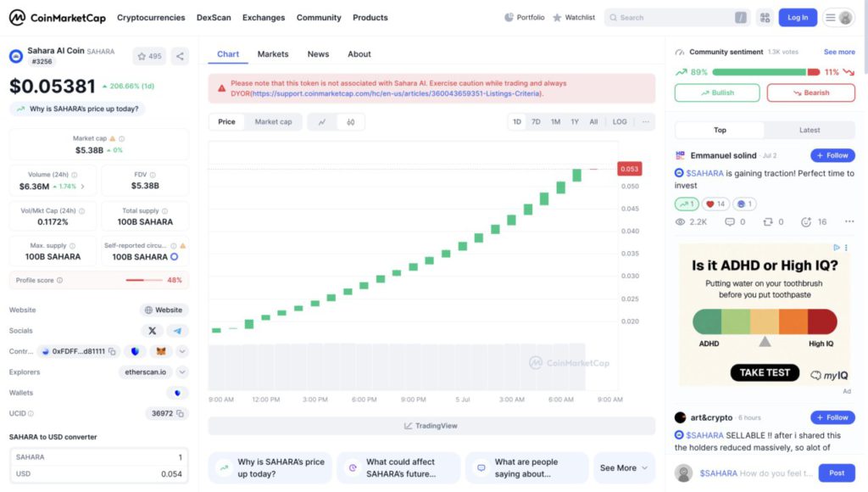Click the CoinMarketCap logo
This screenshot has height=492, width=868.
click(57, 18)
